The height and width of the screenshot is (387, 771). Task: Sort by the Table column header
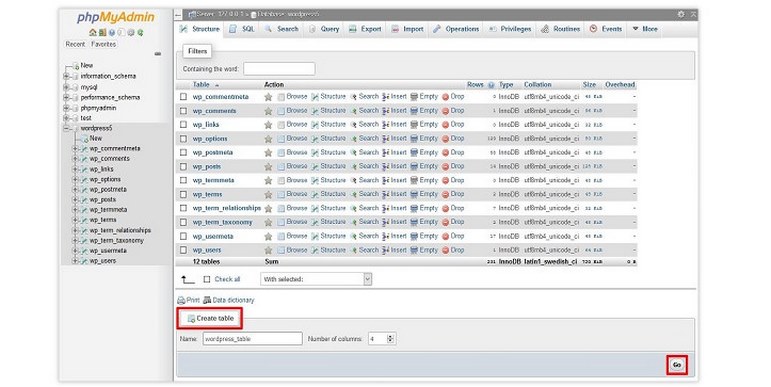[x=201, y=85]
